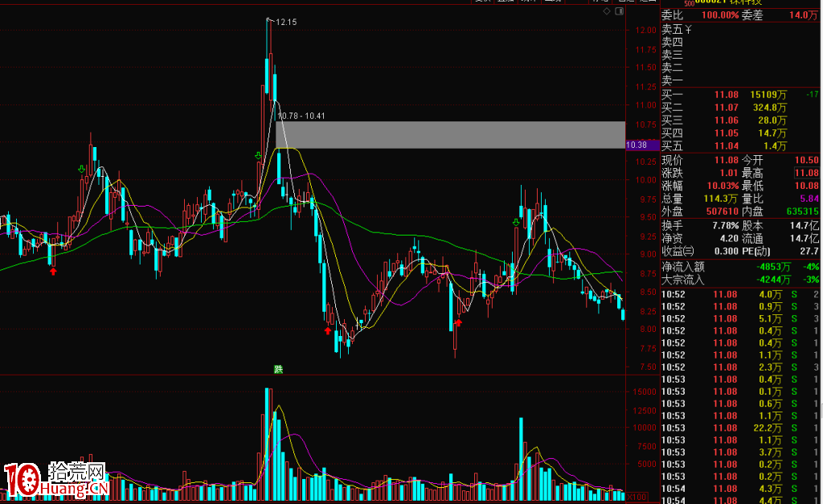Click the 换手 7.78% turnover value

(726, 226)
